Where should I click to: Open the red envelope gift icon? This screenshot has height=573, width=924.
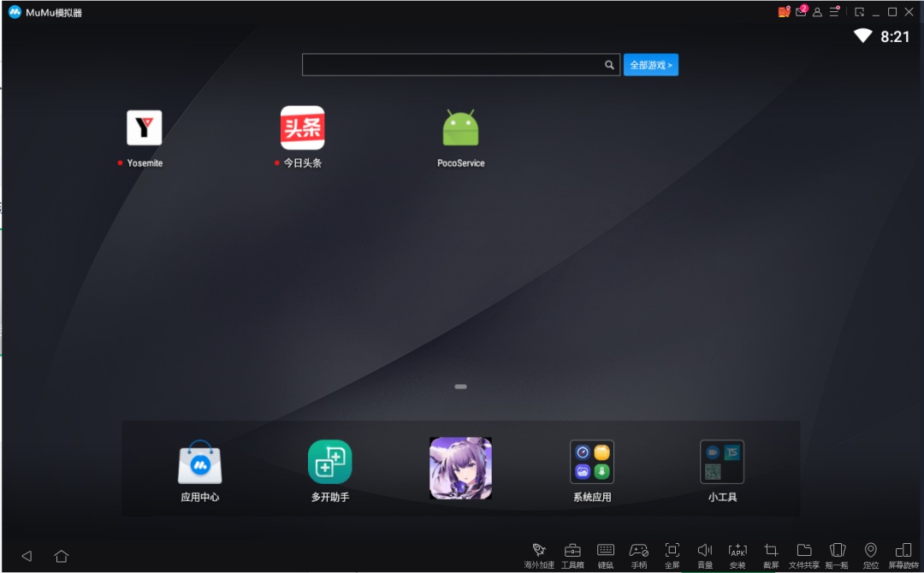783,12
